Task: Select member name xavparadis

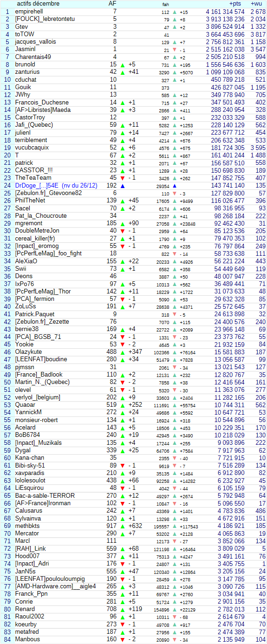Action: 31,473
